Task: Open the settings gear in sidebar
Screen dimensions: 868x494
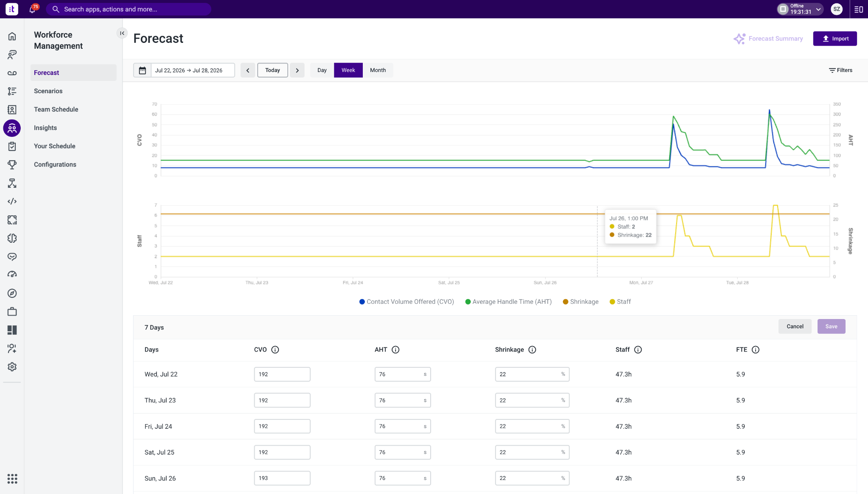Action: pos(12,367)
